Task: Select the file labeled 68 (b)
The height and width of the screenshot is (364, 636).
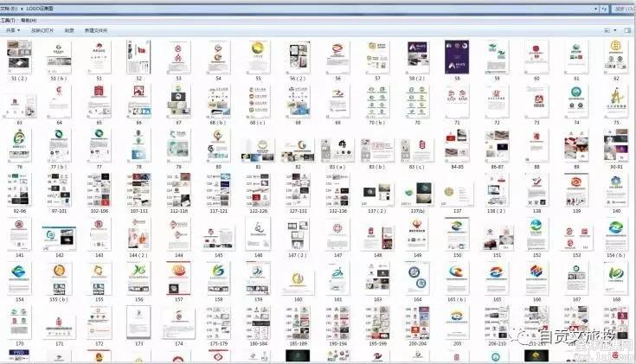Action: 218,101
